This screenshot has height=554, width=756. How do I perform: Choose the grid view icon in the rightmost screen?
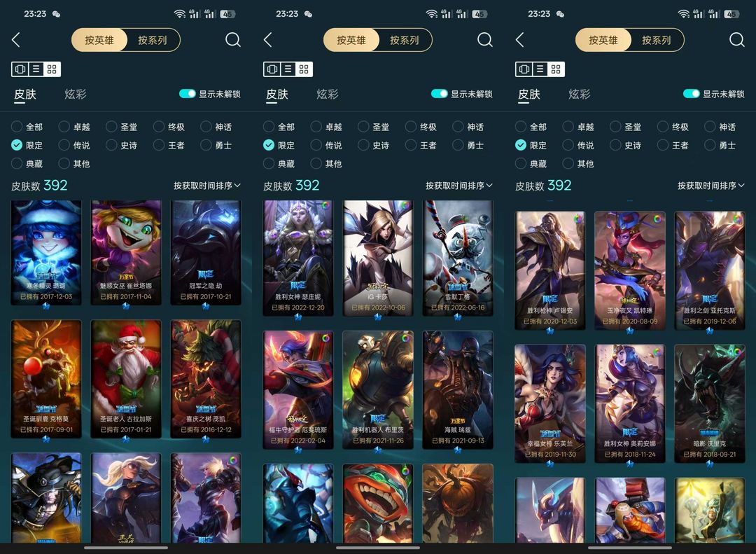(x=555, y=69)
